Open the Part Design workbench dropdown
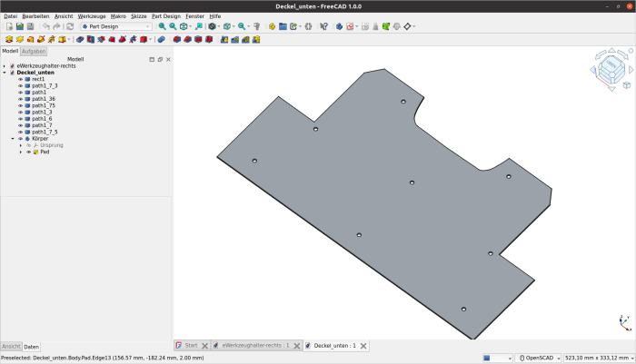636x364 pixels. 118,26
